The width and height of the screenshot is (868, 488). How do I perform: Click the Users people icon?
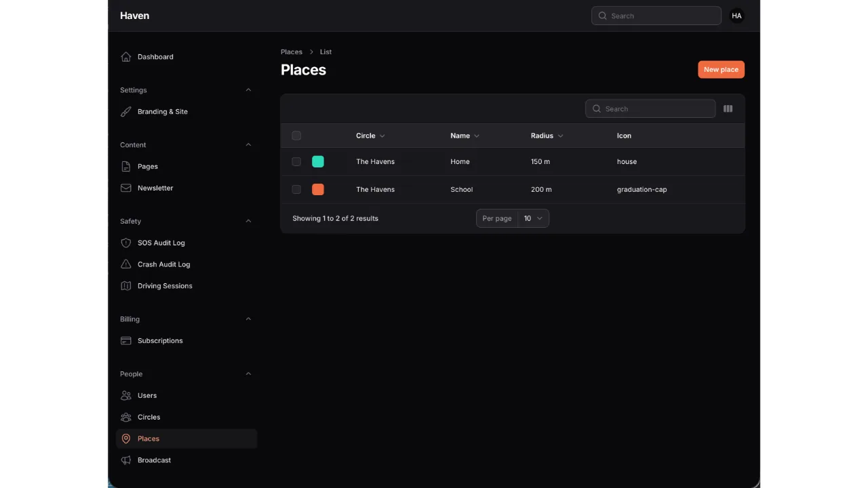tap(125, 396)
